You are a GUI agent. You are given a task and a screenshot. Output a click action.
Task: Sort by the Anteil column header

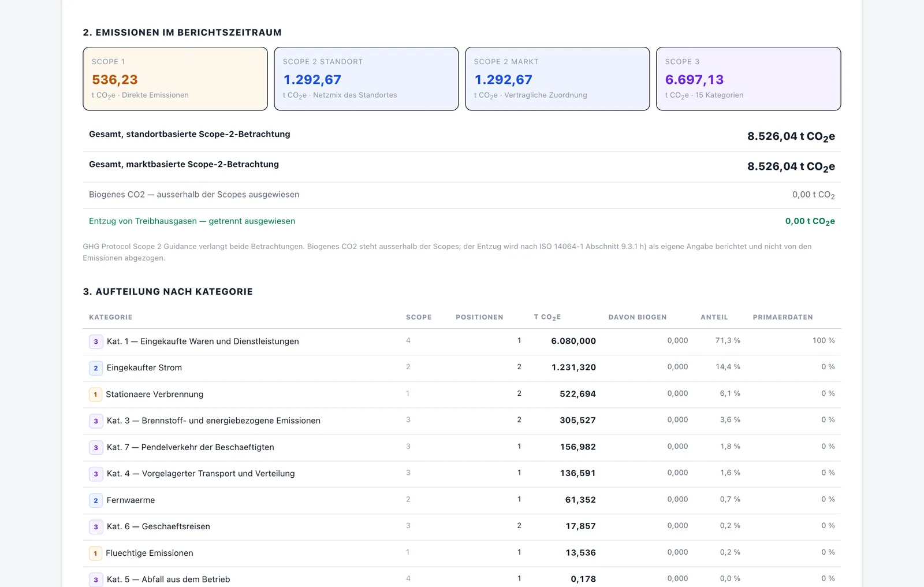pyautogui.click(x=714, y=317)
